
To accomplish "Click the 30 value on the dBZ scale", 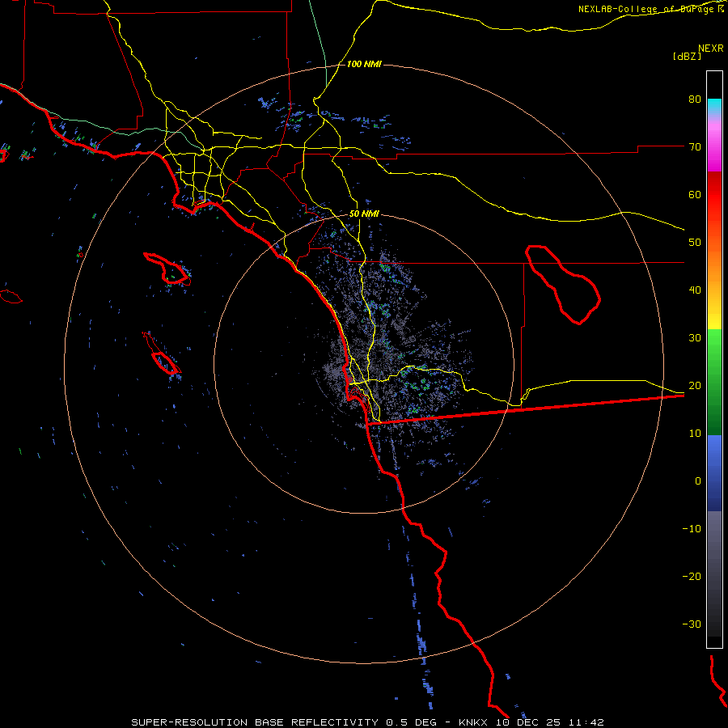I will [695, 338].
